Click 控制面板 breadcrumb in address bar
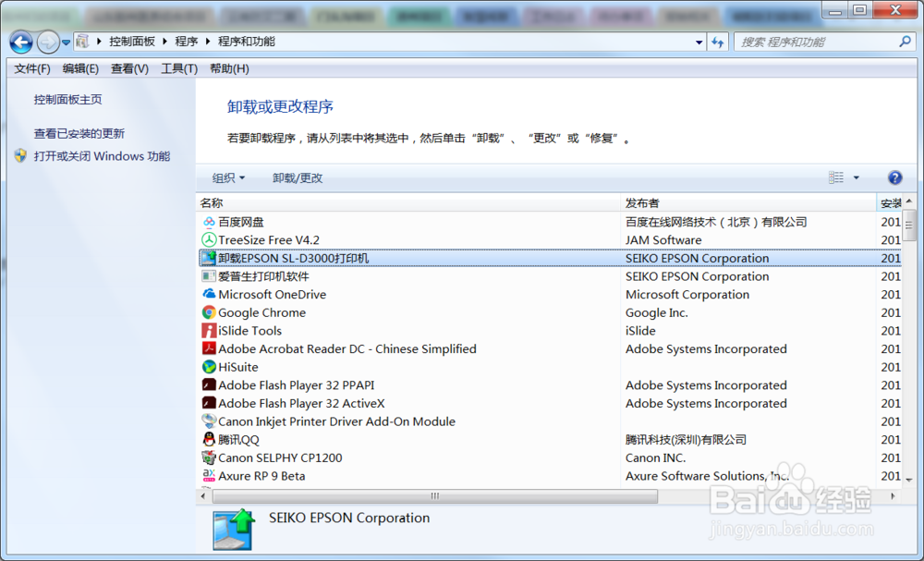 pyautogui.click(x=132, y=42)
